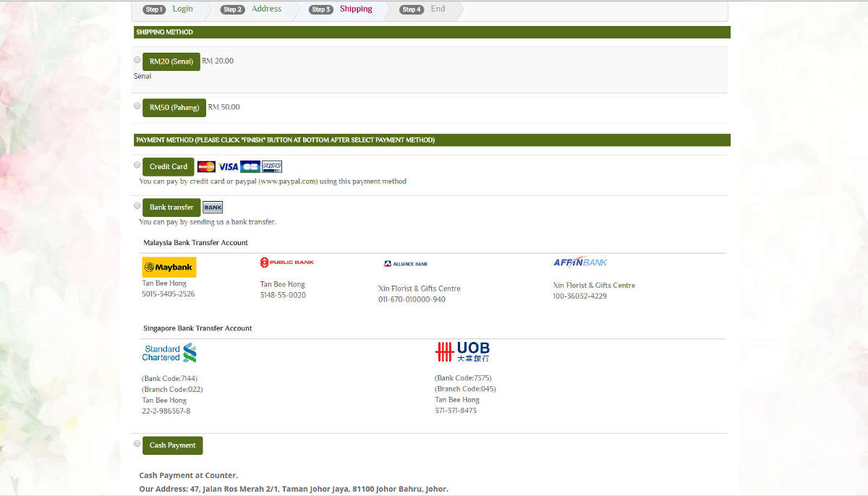Click the VISA card logo
The height and width of the screenshot is (496, 868).
tap(228, 166)
